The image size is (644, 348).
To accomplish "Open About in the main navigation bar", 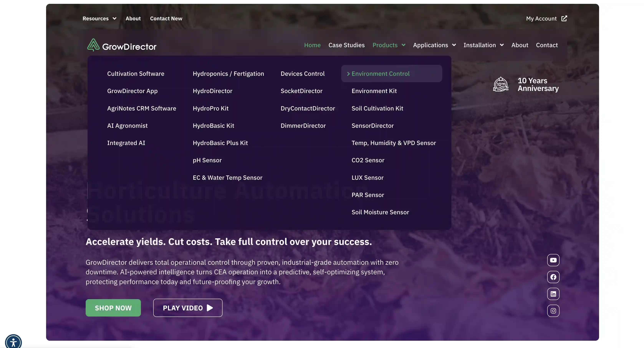I will coord(520,45).
